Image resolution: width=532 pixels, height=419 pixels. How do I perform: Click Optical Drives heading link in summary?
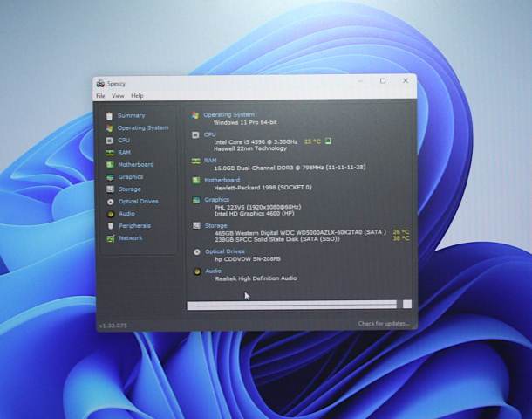pyautogui.click(x=225, y=251)
